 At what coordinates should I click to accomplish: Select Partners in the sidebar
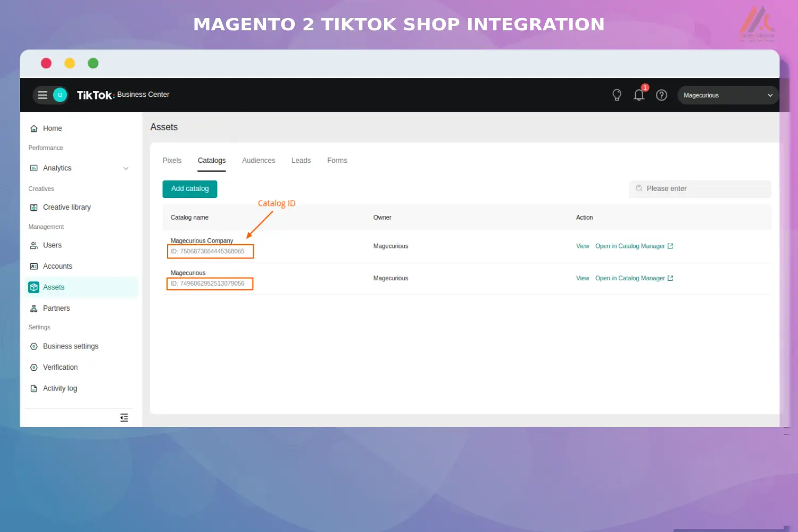[x=56, y=308]
